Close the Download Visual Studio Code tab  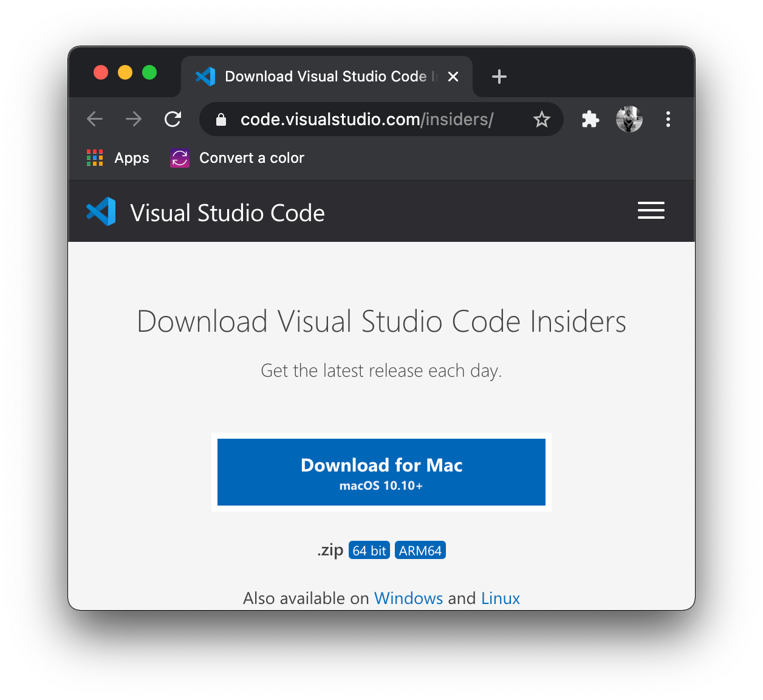click(453, 77)
